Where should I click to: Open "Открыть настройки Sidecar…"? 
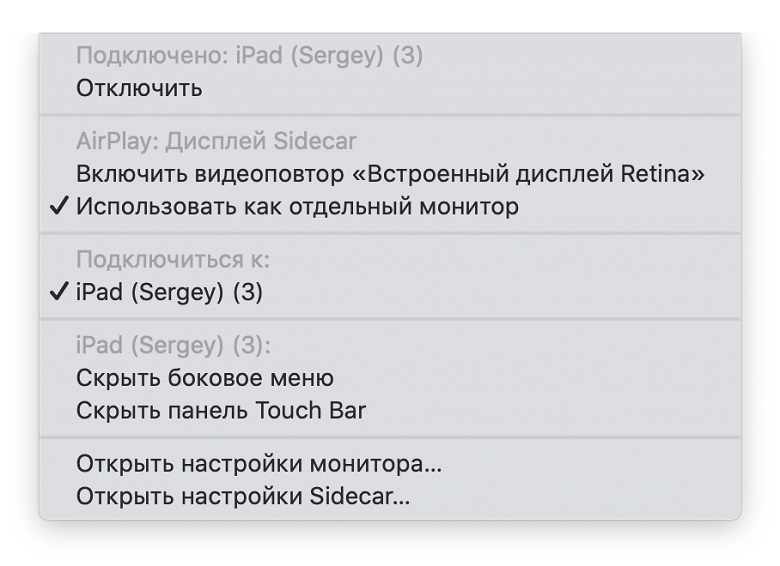click(x=243, y=496)
